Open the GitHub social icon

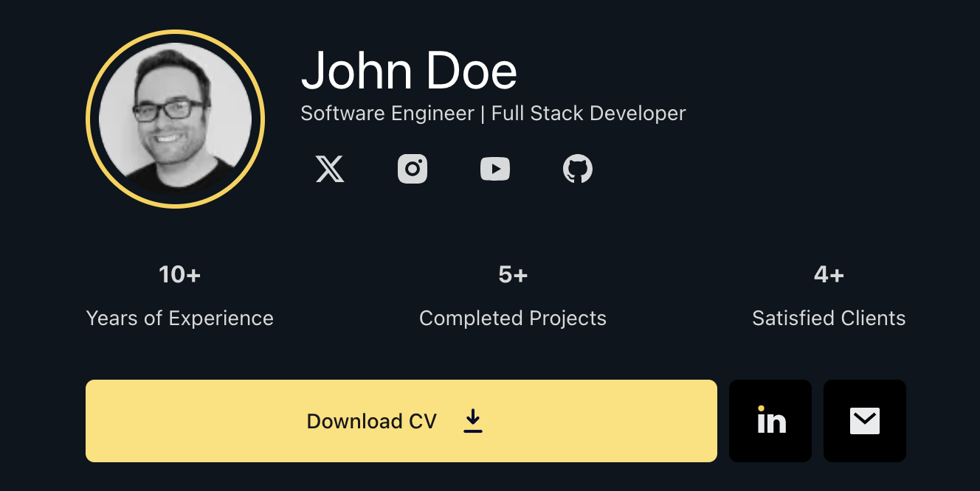point(578,170)
